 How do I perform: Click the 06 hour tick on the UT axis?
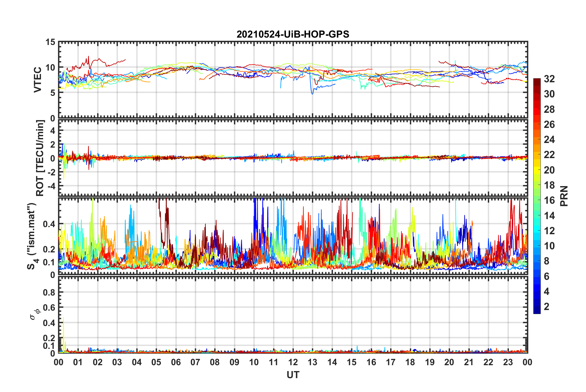coord(176,362)
